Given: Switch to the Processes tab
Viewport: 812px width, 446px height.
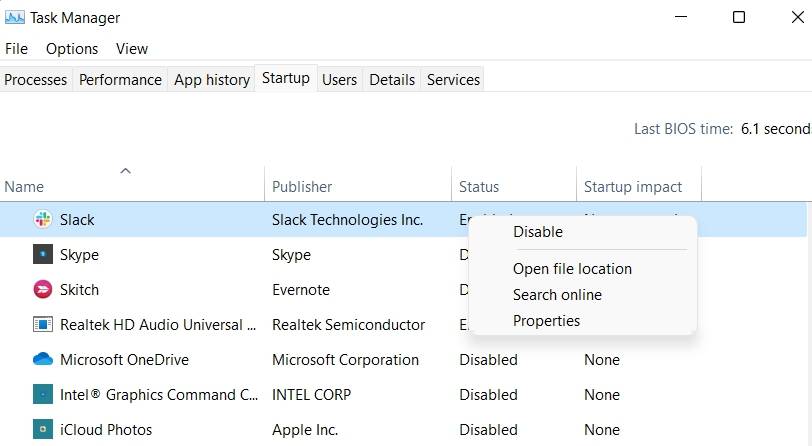Looking at the screenshot, I should 36,80.
